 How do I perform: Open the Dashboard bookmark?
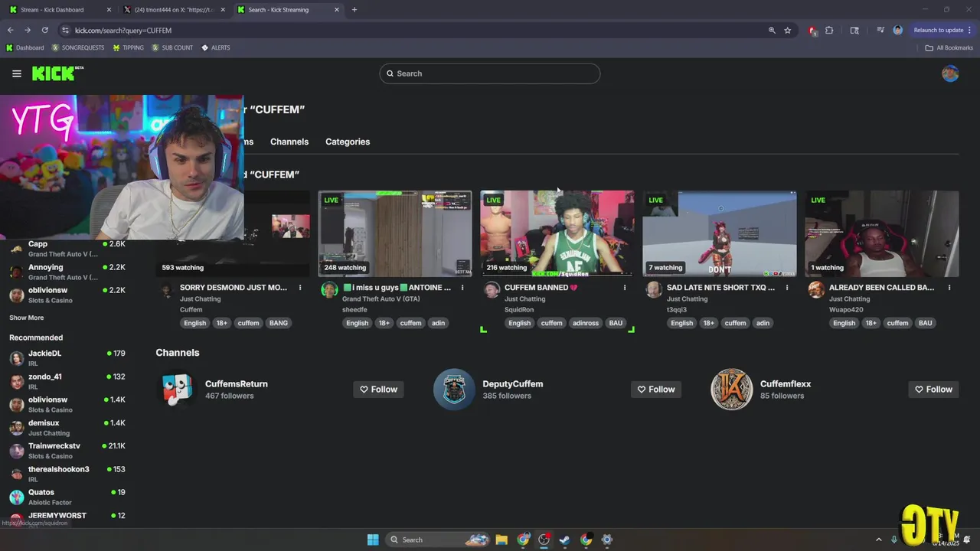tap(25, 47)
